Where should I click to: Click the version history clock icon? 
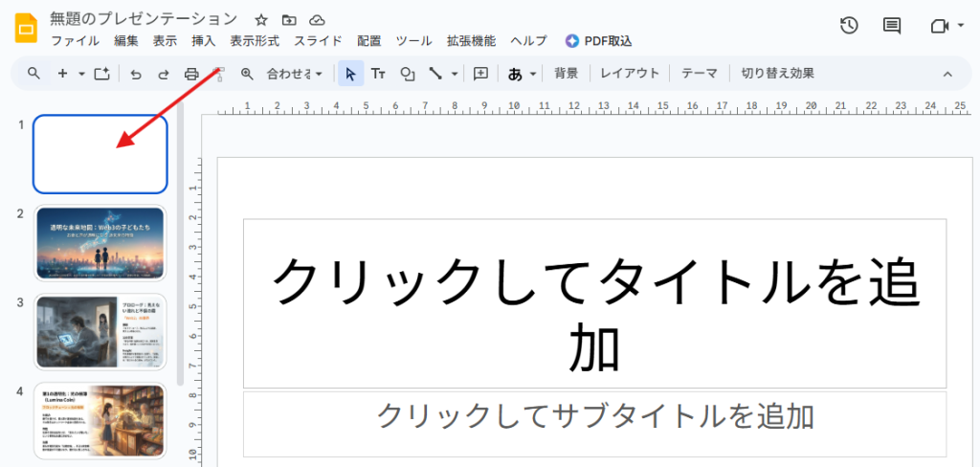[849, 26]
